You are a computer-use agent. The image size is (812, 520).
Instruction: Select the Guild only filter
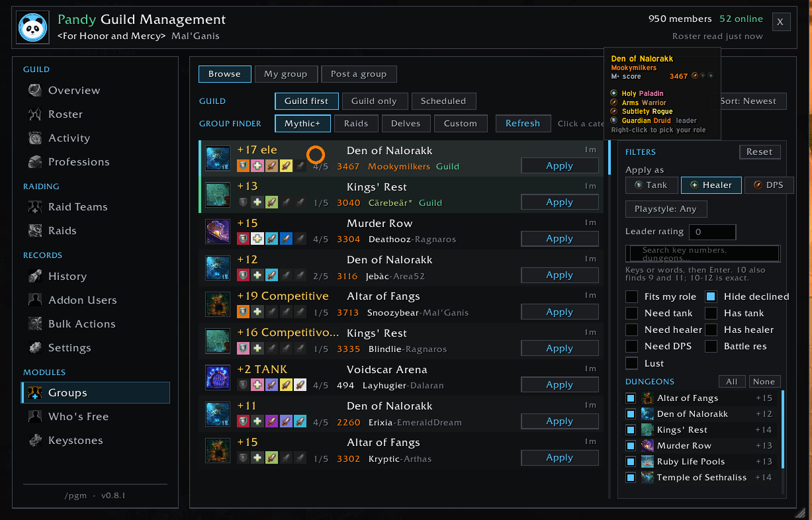pyautogui.click(x=374, y=101)
